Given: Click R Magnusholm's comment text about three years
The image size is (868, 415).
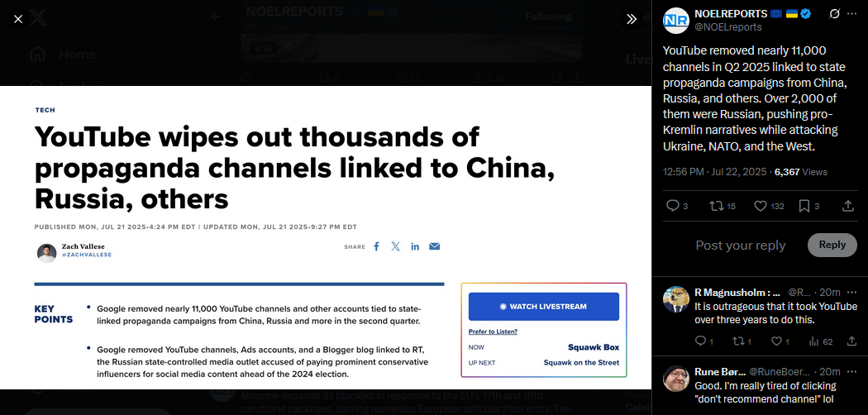Looking at the screenshot, I should tap(775, 313).
